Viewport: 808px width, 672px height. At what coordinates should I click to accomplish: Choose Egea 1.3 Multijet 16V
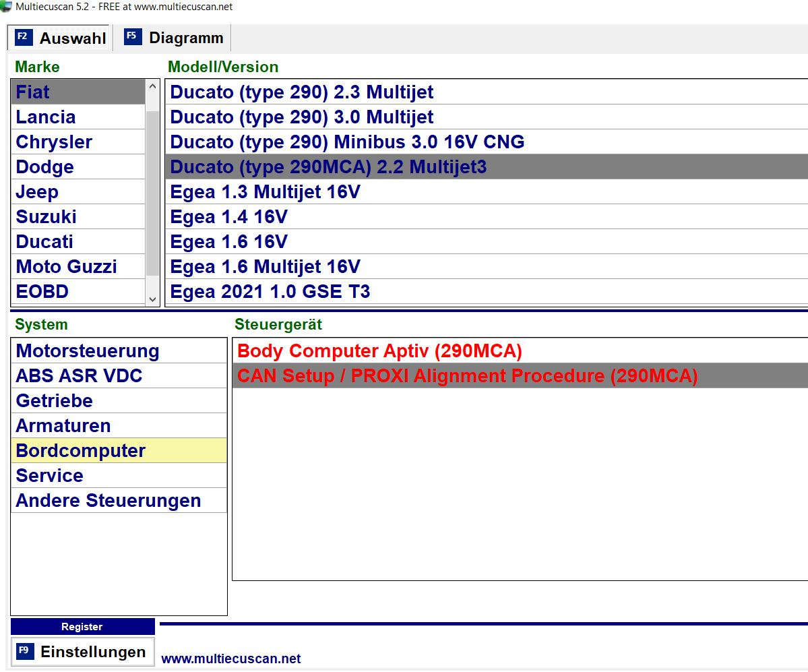point(487,191)
